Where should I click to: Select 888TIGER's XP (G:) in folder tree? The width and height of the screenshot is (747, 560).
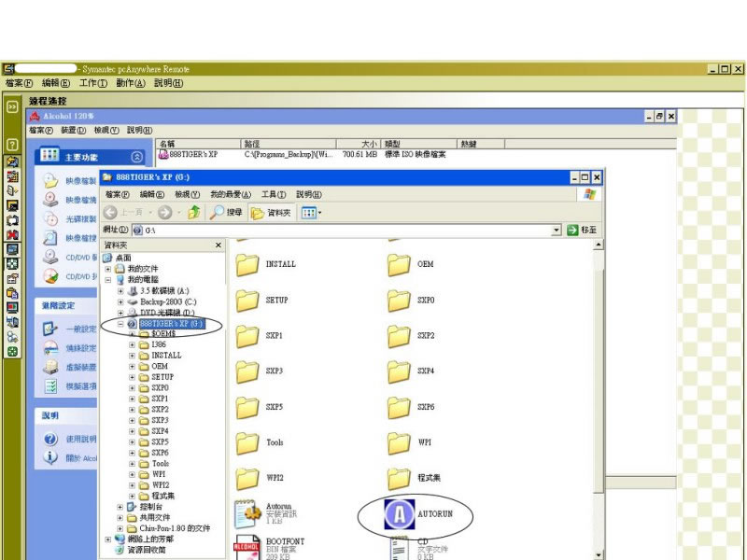tap(172, 324)
